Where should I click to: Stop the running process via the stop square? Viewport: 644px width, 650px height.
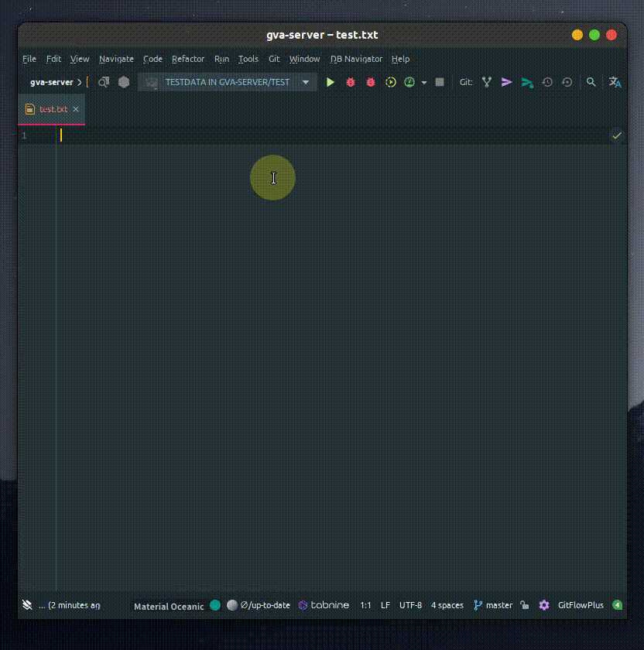coord(440,82)
